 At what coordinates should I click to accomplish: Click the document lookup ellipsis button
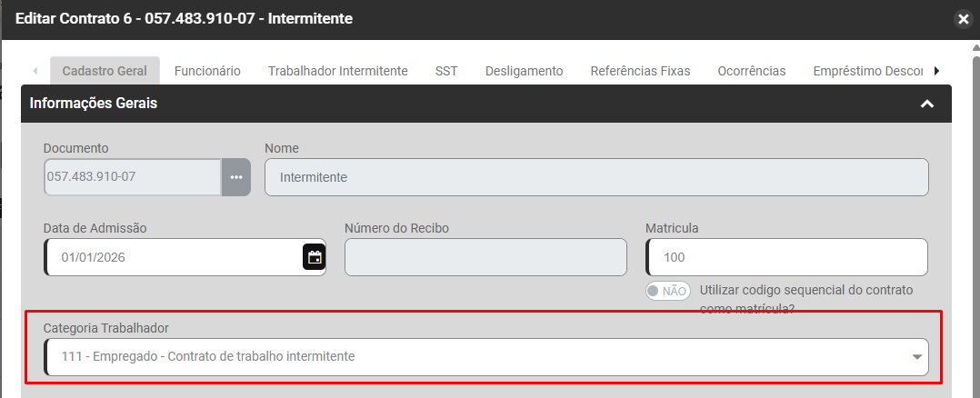click(236, 177)
